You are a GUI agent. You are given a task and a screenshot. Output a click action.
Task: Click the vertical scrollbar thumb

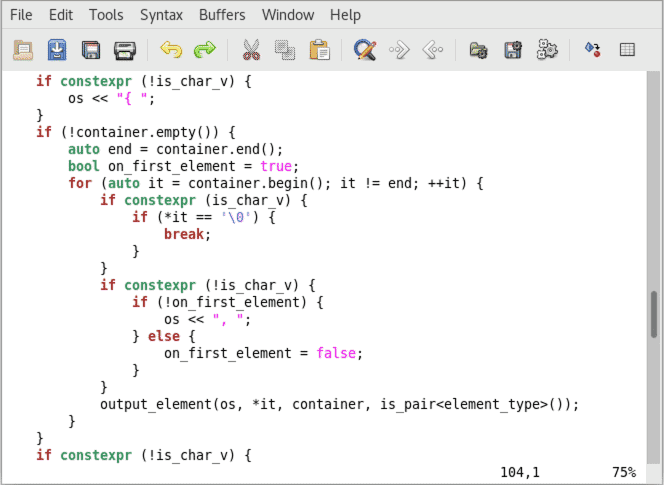(654, 316)
